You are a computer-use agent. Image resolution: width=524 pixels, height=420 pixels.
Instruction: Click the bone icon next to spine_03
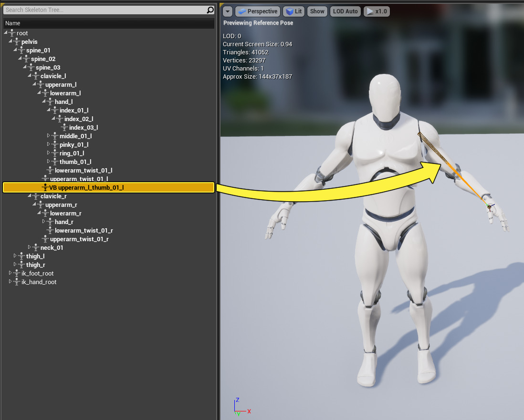click(31, 68)
